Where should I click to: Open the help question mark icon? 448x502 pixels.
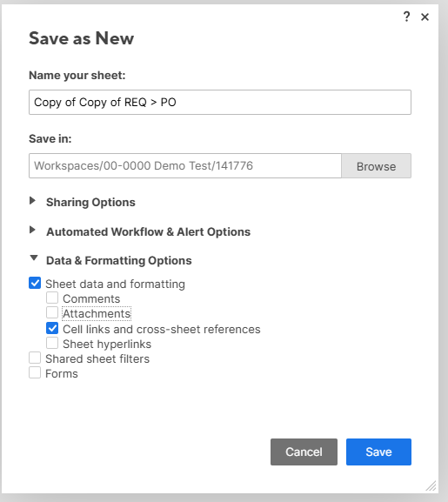pos(406,17)
